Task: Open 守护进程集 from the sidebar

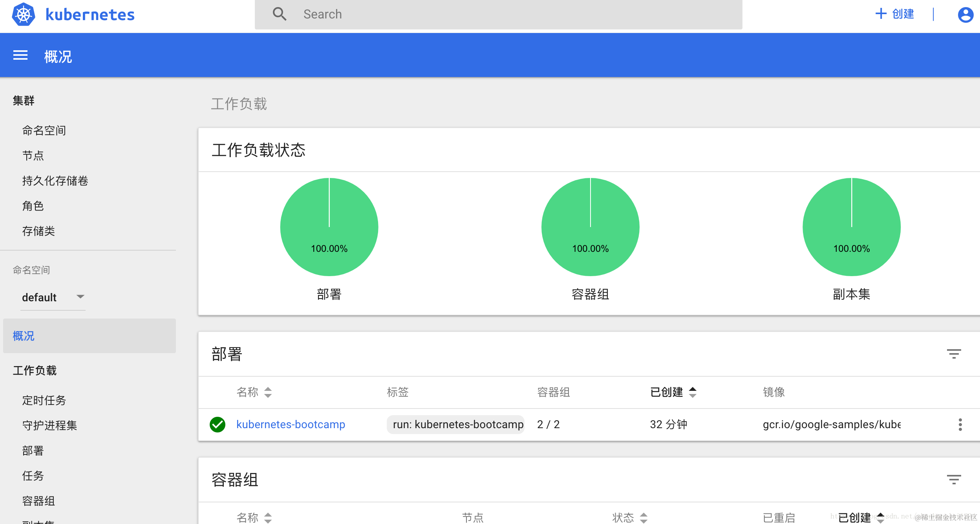Action: click(x=49, y=425)
